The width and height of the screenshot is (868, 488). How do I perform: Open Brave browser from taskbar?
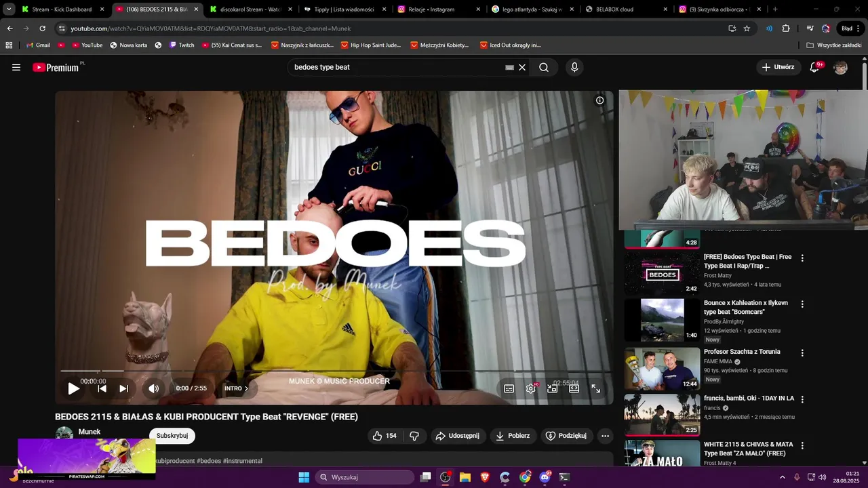pos(485,477)
